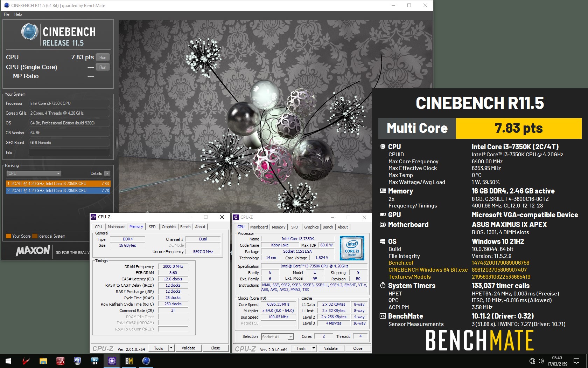Click Close button in left CPU-Z window
Viewport: 588px width, 368px height.
click(x=215, y=348)
